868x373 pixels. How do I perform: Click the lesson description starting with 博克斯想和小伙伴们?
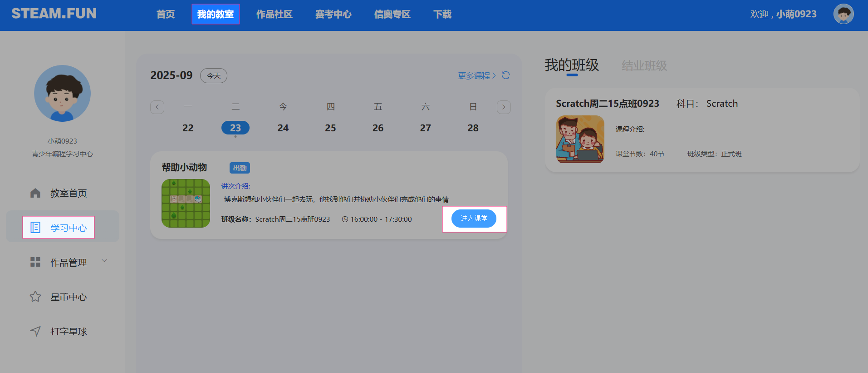(336, 199)
